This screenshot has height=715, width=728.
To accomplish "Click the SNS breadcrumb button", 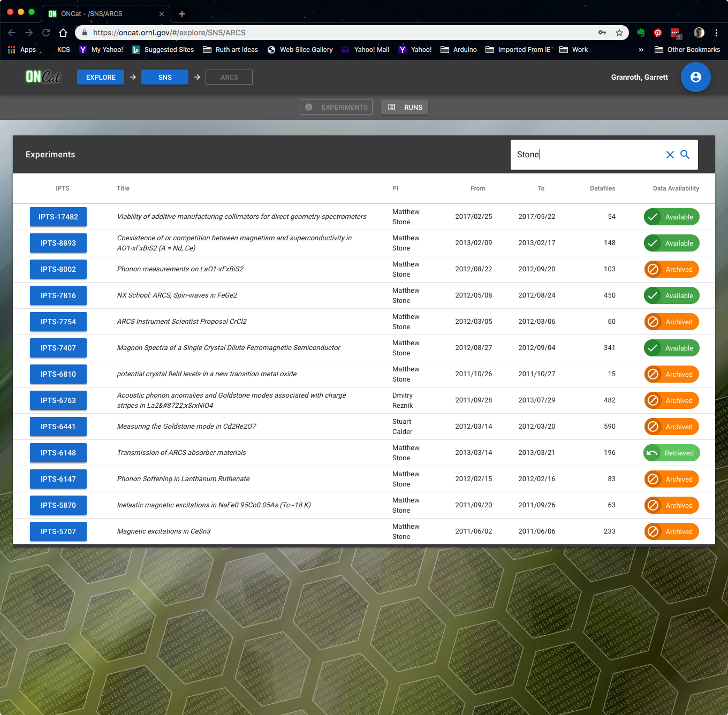I will tap(165, 77).
